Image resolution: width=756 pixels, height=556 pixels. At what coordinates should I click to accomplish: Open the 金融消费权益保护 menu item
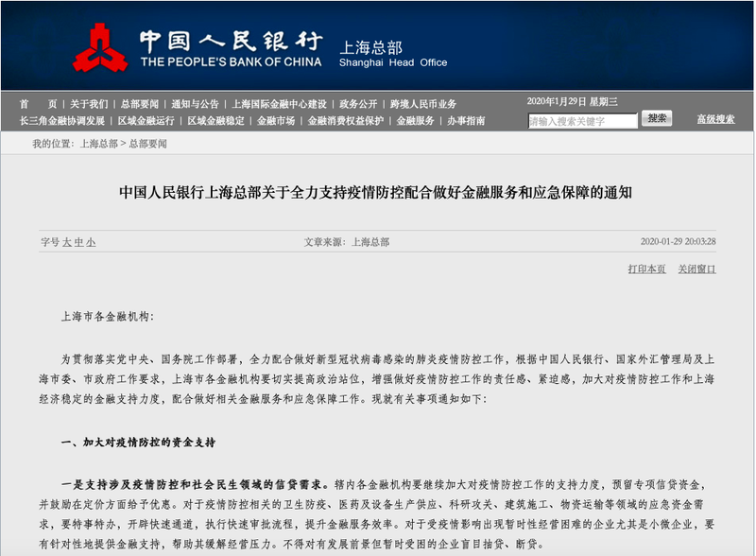346,121
